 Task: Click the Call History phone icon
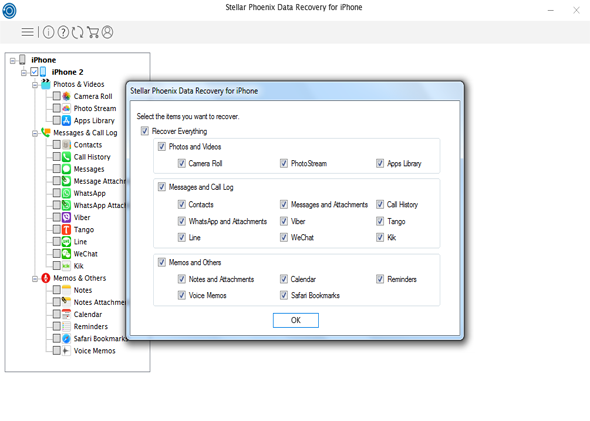[66, 157]
